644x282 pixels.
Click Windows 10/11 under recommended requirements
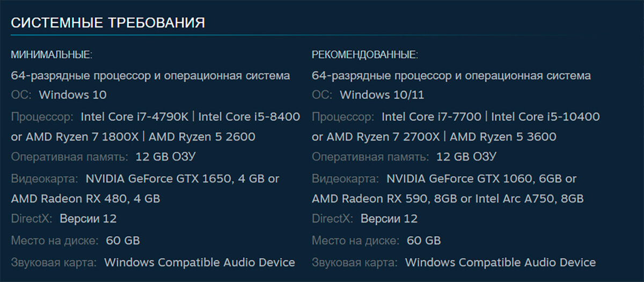[382, 95]
